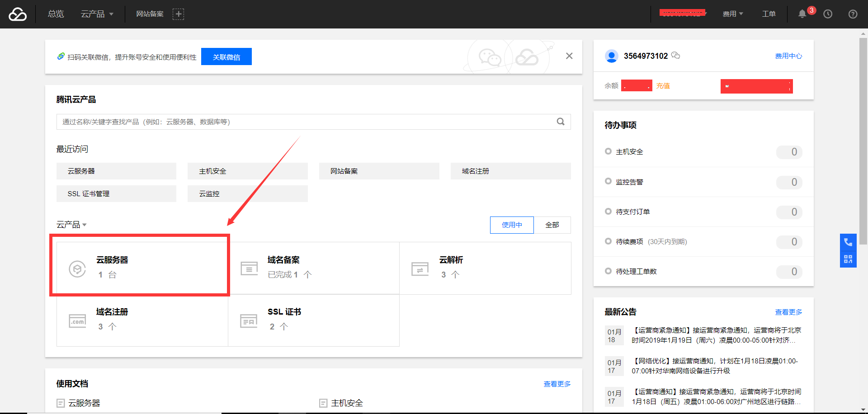Open recent 云监控 shortcut
The width and height of the screenshot is (868, 414).
(248, 194)
